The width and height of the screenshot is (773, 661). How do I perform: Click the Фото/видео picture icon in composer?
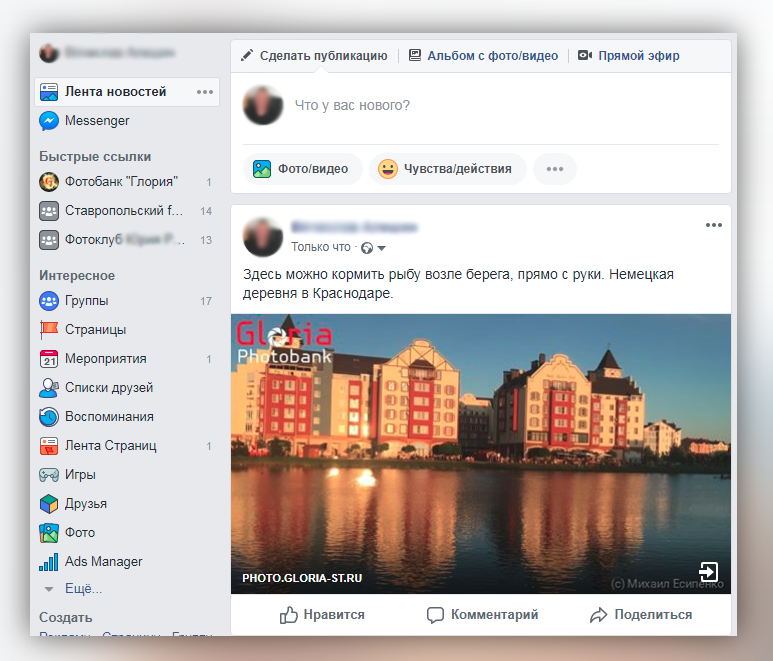262,169
